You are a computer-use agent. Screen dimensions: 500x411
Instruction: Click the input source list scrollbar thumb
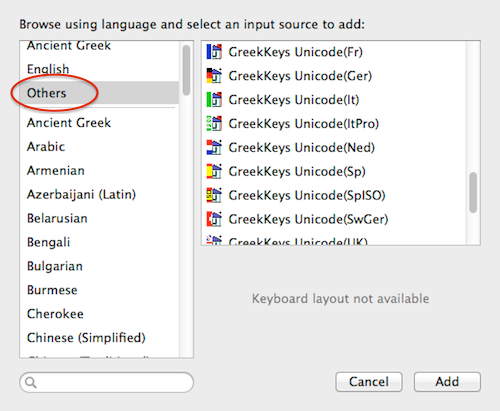click(473, 192)
